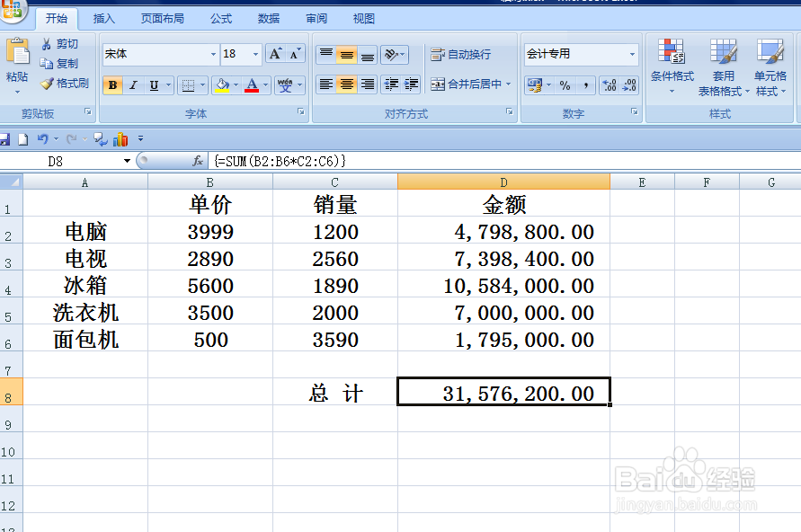
Task: Open the font size dropdown showing 18
Action: pyautogui.click(x=255, y=54)
